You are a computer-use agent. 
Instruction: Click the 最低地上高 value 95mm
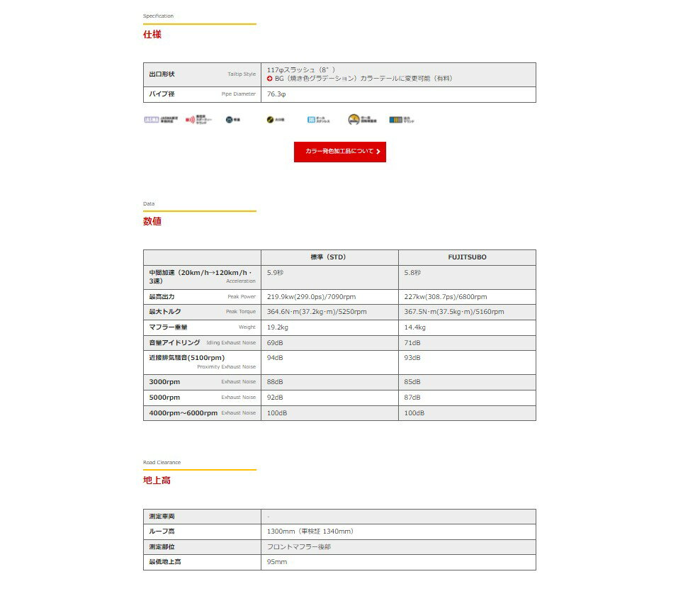tap(277, 562)
